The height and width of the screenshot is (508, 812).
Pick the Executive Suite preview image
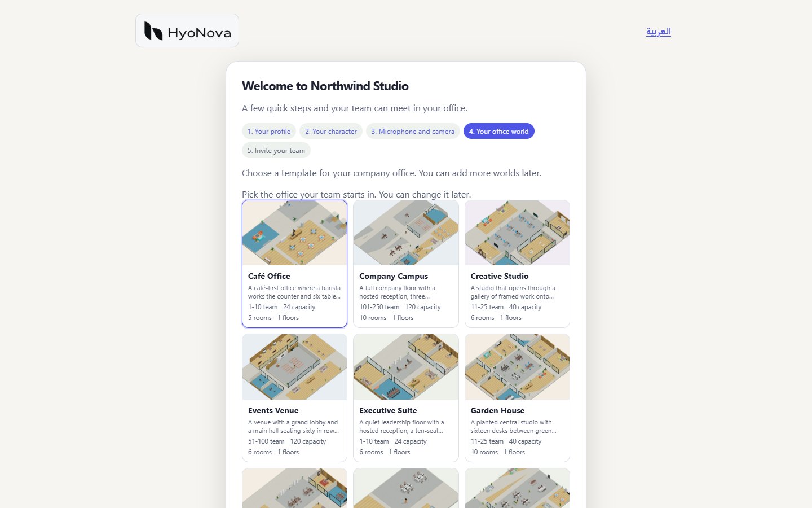pyautogui.click(x=406, y=367)
